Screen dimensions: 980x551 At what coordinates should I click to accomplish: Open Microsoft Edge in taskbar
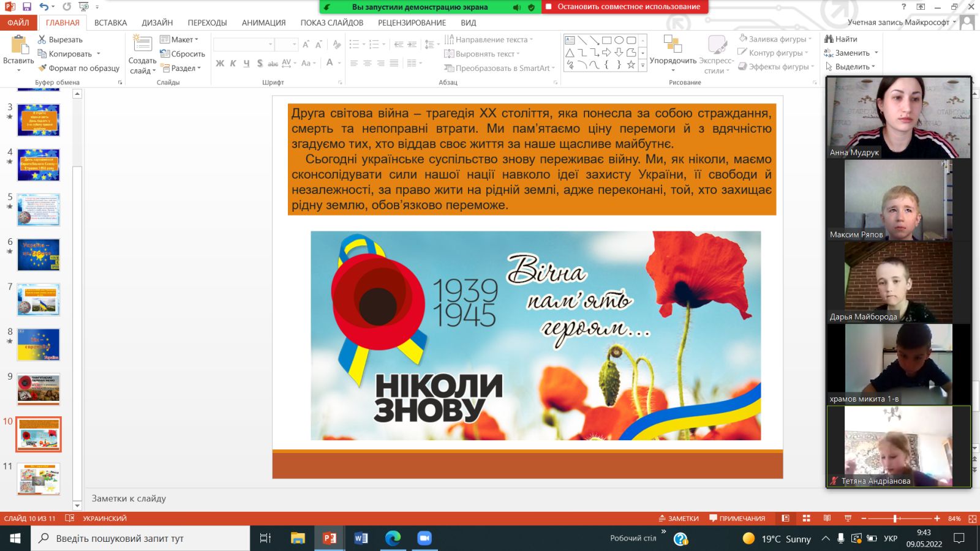click(393, 538)
